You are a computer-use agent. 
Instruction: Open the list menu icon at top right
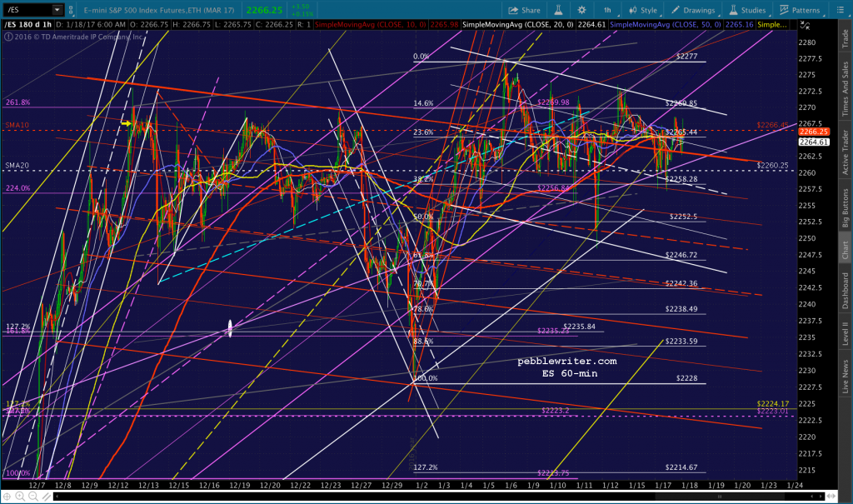(840, 10)
